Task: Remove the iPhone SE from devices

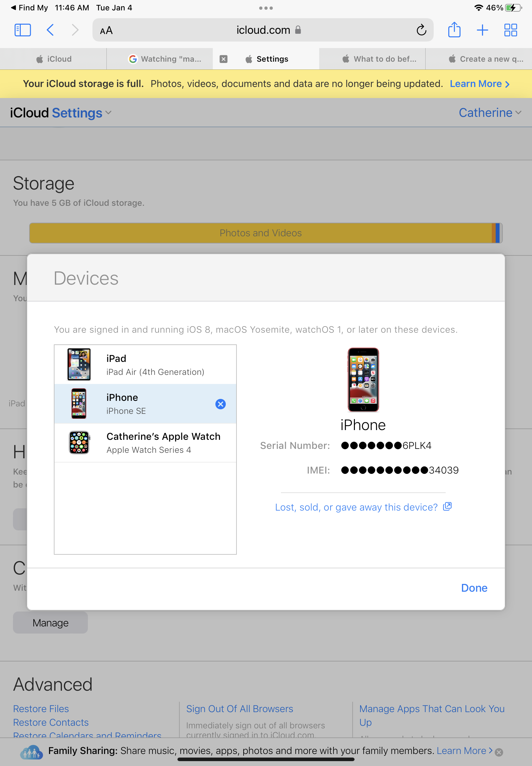Action: [x=220, y=404]
